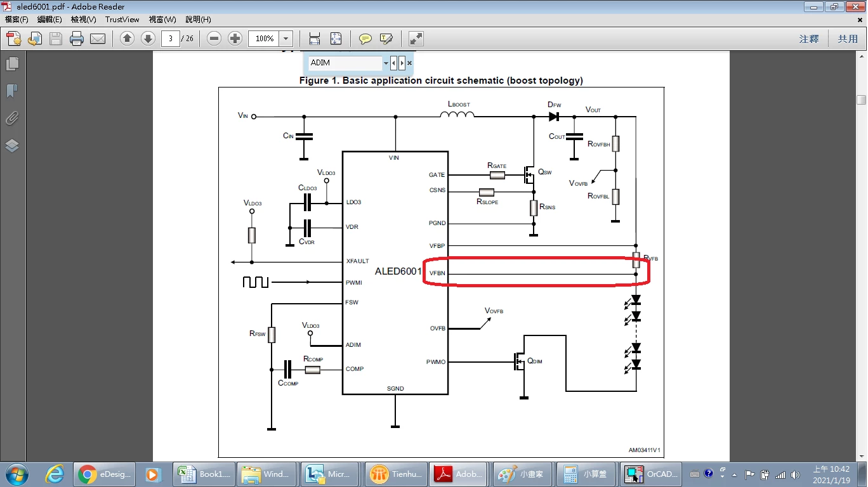Open the volume speaker tray icon
The image size is (868, 487).
tap(796, 474)
